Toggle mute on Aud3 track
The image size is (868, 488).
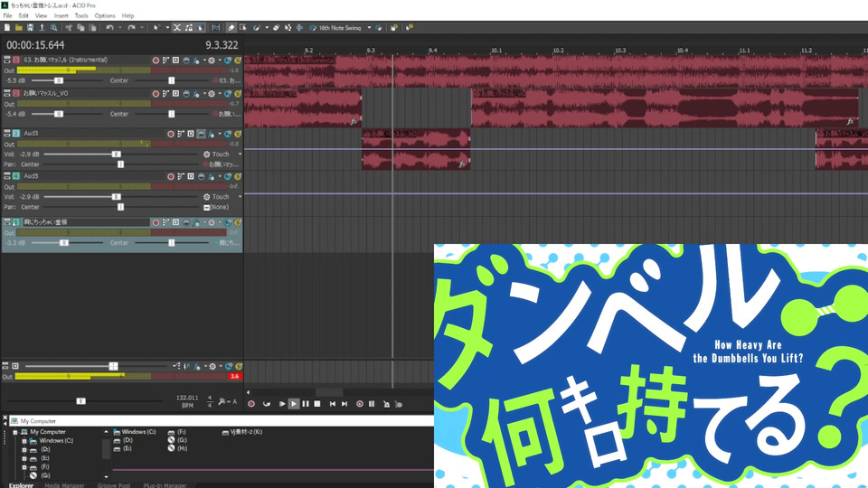(x=228, y=134)
